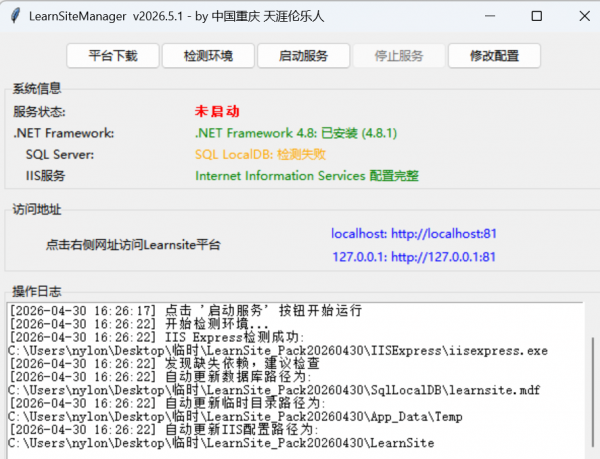This screenshot has height=459, width=600.
Task: Click log line 自动更新IIS配置路径为
Action: pos(164,430)
